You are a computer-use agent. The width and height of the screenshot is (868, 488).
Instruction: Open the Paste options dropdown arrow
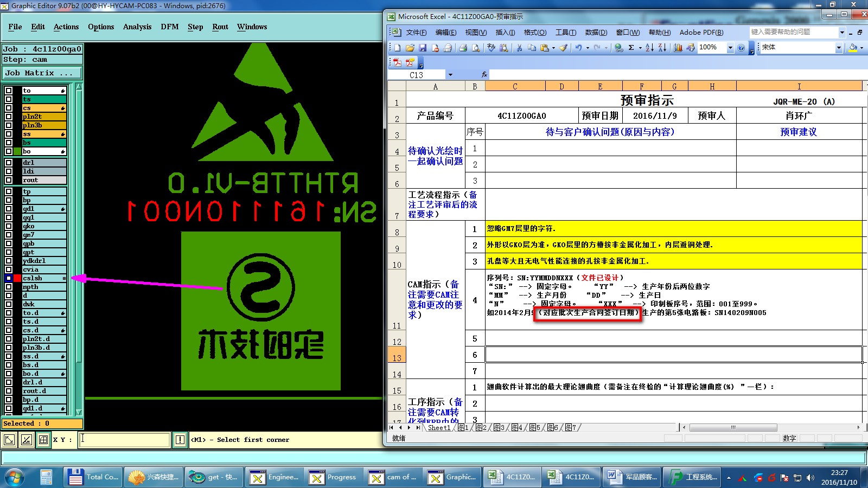coord(553,48)
